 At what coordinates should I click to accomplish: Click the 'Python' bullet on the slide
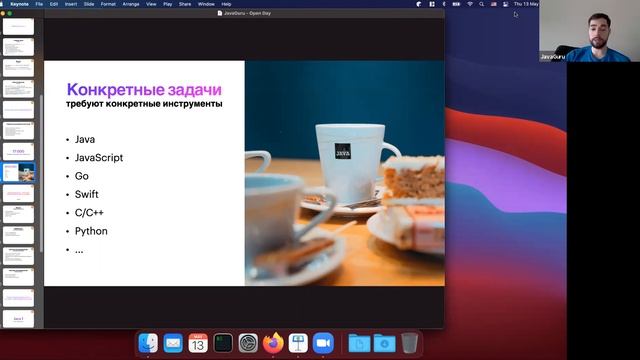[x=91, y=231]
